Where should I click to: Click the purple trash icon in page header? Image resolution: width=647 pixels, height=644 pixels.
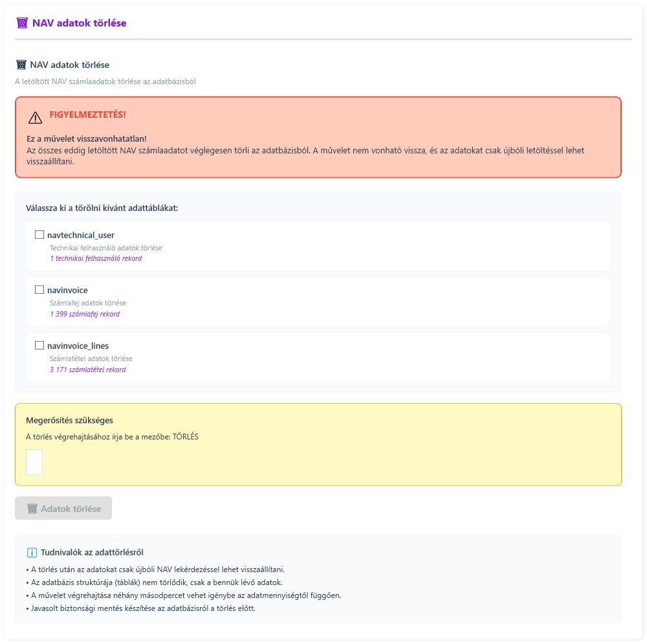(x=22, y=23)
